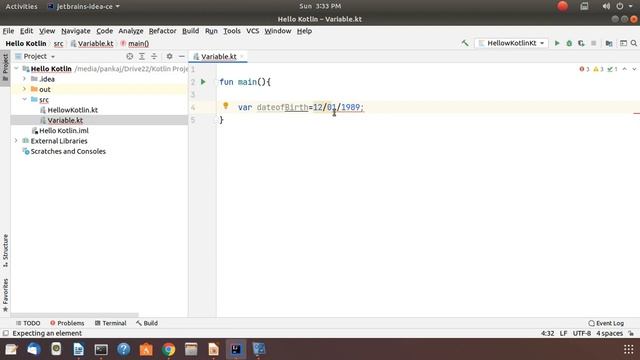Open the Navigate menu

(76, 31)
